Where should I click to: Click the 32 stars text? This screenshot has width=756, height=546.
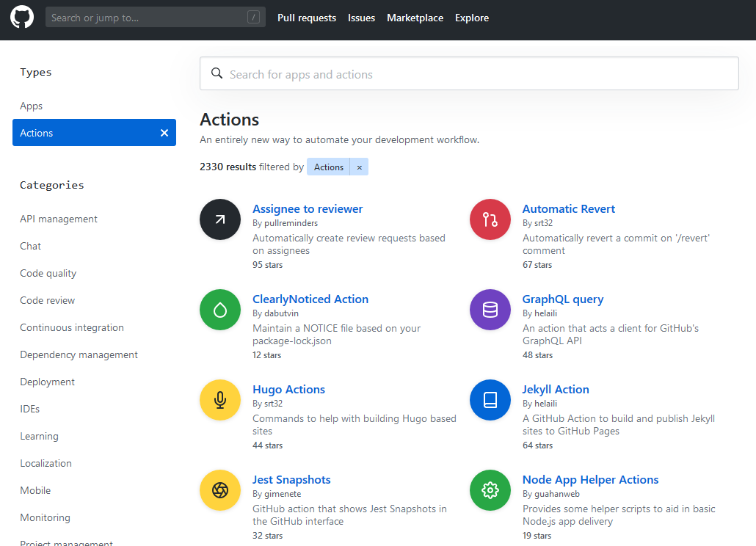pyautogui.click(x=268, y=536)
